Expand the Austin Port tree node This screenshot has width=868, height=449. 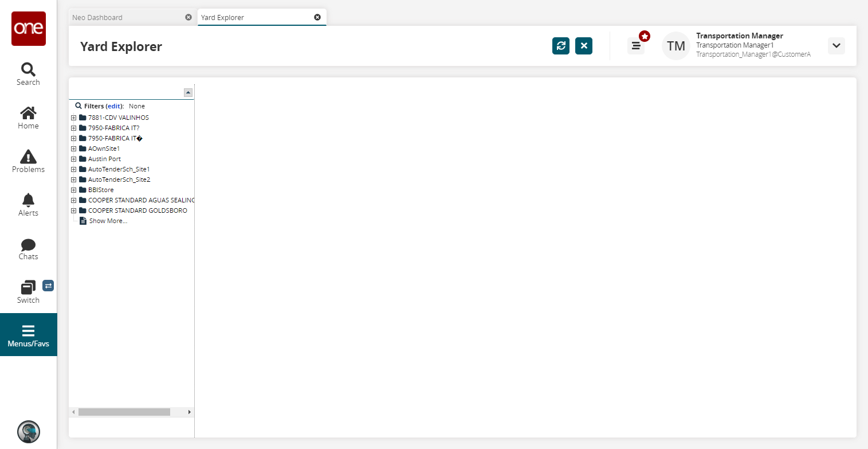point(73,159)
